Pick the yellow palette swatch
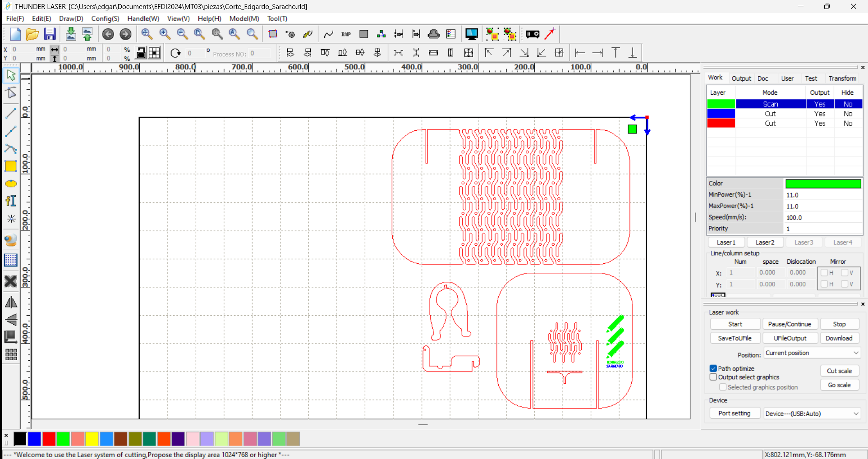 click(92, 439)
